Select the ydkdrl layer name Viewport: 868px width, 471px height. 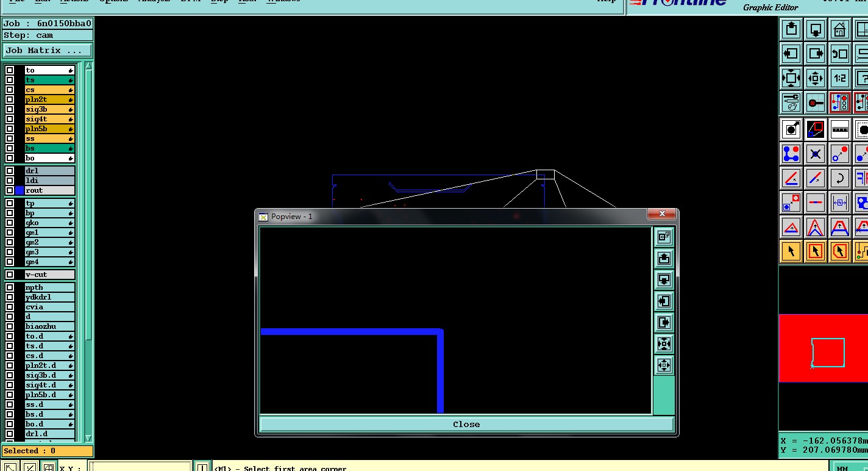point(49,297)
